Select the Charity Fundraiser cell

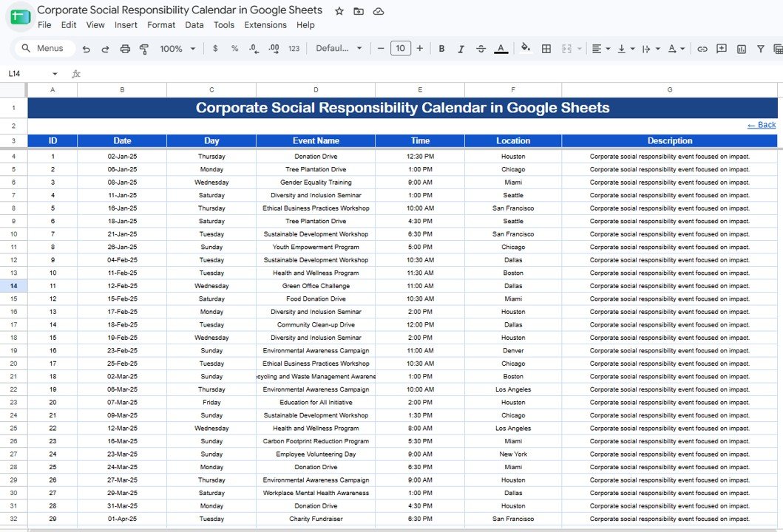pos(316,519)
